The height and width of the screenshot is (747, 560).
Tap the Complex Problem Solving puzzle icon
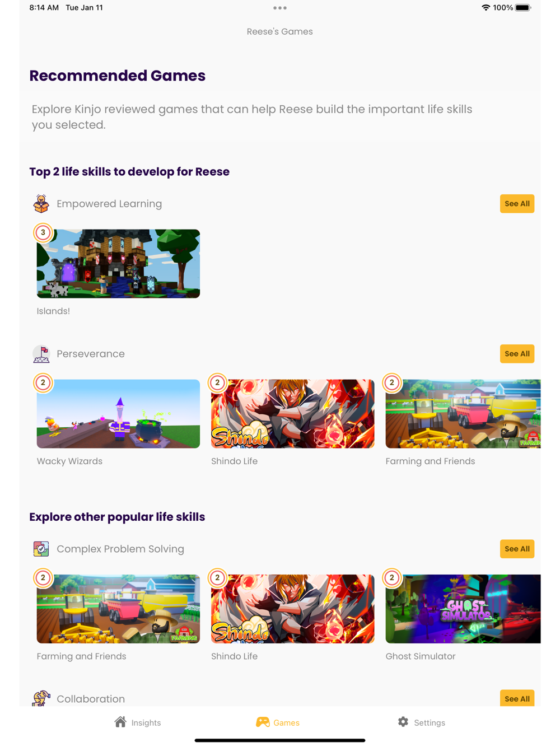pos(41,549)
